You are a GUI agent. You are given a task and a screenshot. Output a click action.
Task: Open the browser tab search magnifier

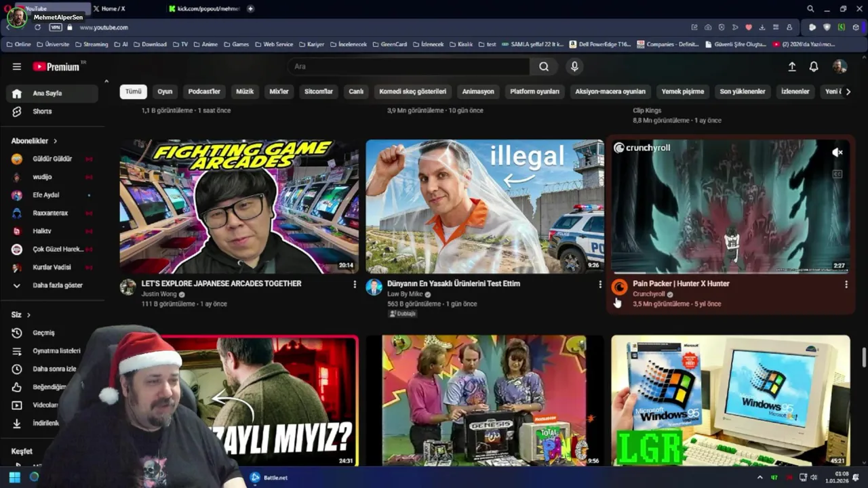click(x=810, y=9)
